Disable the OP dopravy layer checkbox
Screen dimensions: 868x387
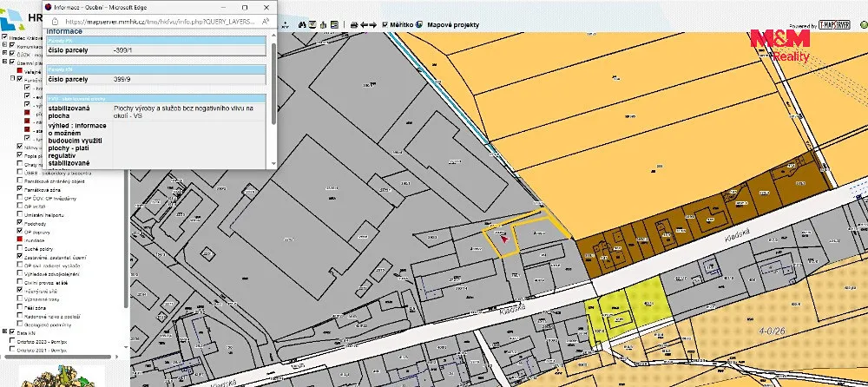(x=19, y=230)
